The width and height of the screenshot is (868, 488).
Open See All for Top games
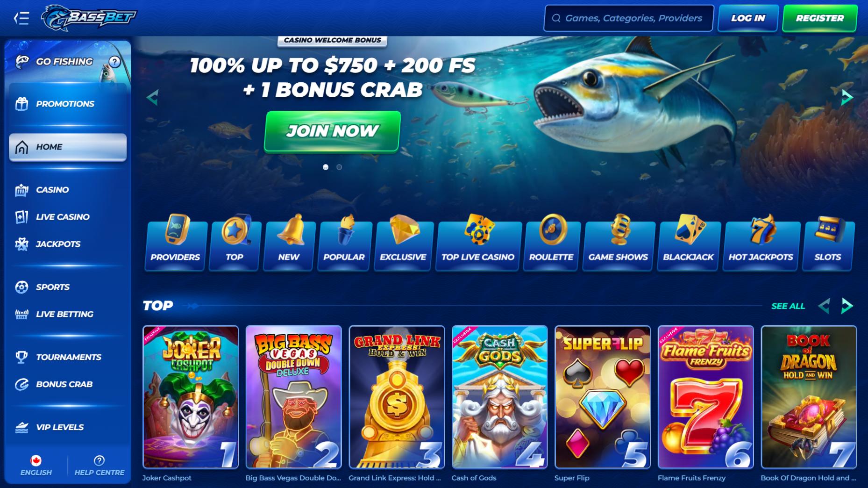pos(788,306)
